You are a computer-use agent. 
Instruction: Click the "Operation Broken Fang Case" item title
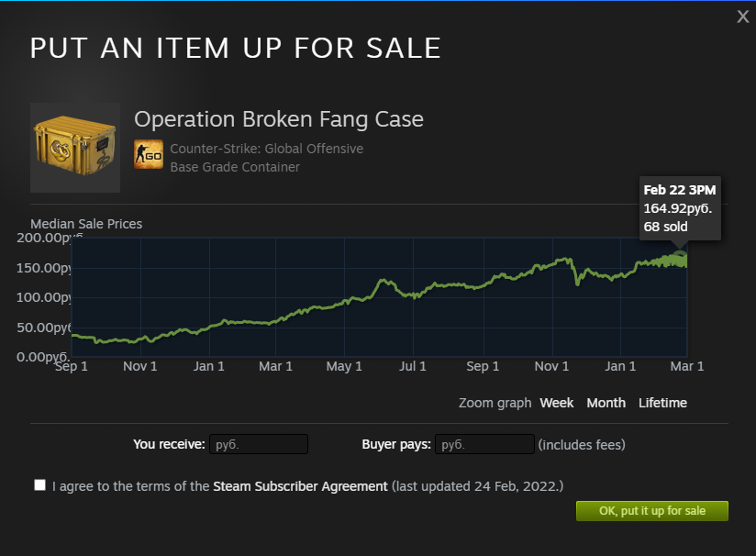[279, 119]
